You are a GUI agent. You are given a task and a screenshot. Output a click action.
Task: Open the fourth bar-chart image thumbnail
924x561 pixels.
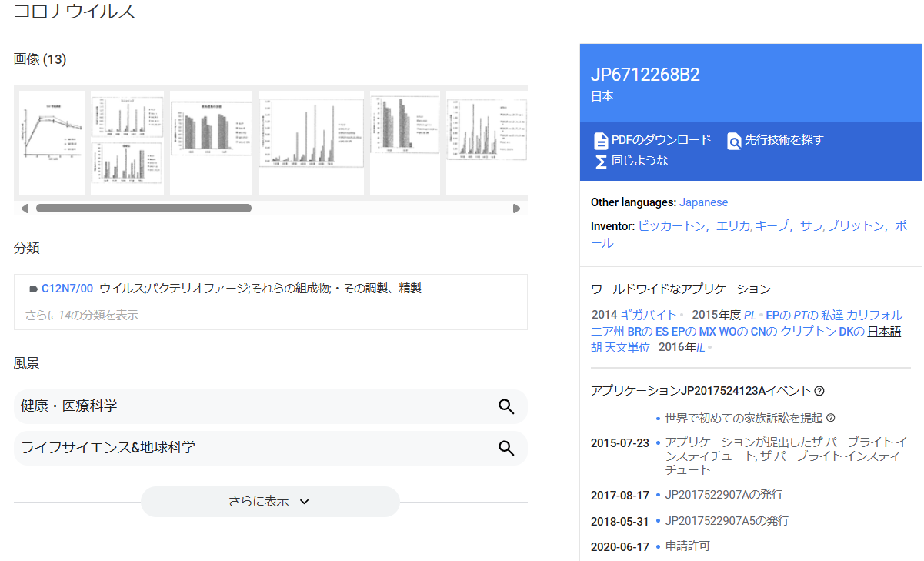(x=311, y=143)
